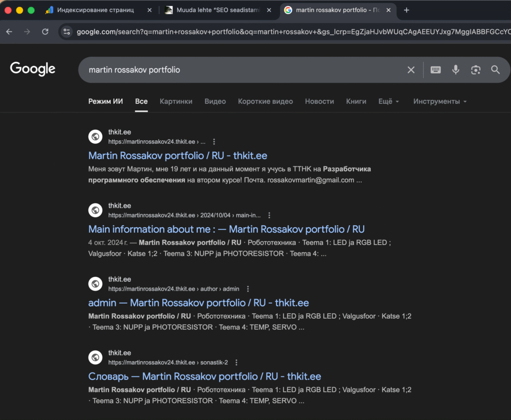Clear the search query with the X icon
511x420 pixels.
click(x=411, y=70)
